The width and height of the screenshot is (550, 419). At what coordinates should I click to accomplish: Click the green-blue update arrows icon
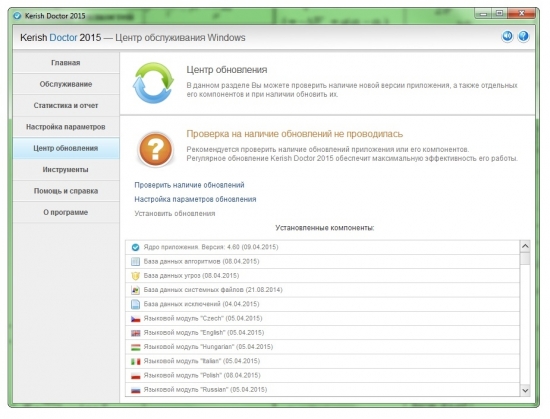[x=153, y=83]
